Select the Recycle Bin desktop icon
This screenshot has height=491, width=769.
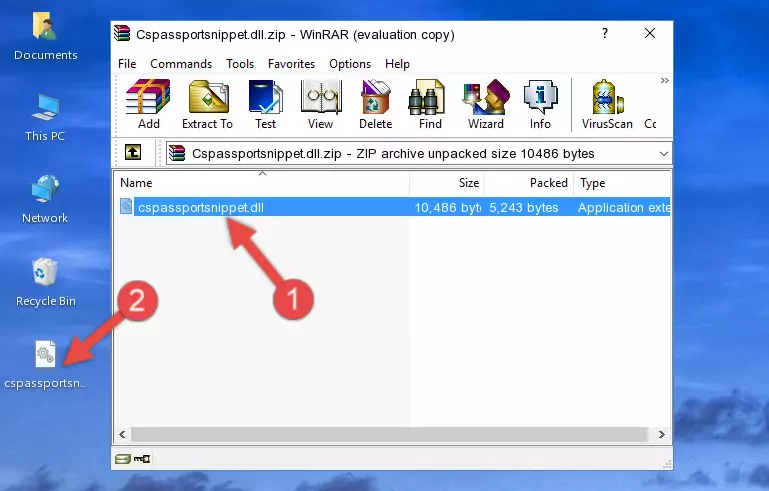45,282
